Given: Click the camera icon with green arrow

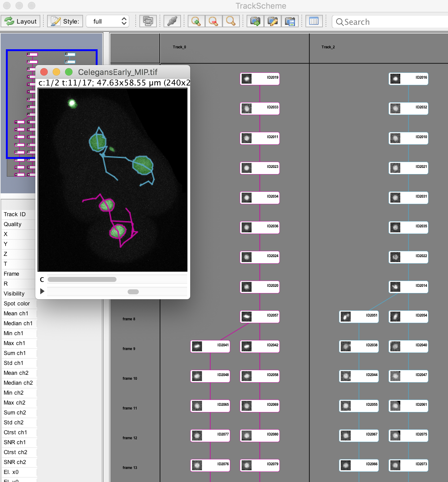Looking at the screenshot, I should 255,21.
